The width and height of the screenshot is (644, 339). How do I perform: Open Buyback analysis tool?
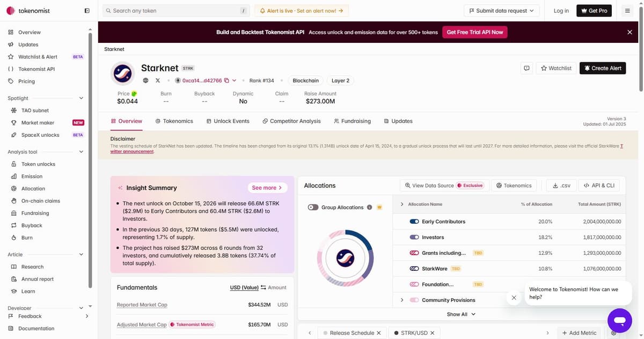point(32,226)
